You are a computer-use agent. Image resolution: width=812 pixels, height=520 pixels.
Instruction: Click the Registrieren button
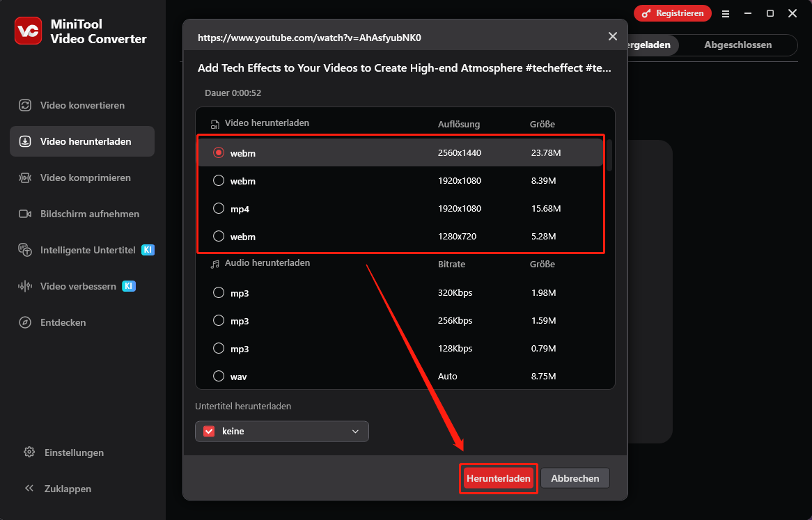pos(673,13)
